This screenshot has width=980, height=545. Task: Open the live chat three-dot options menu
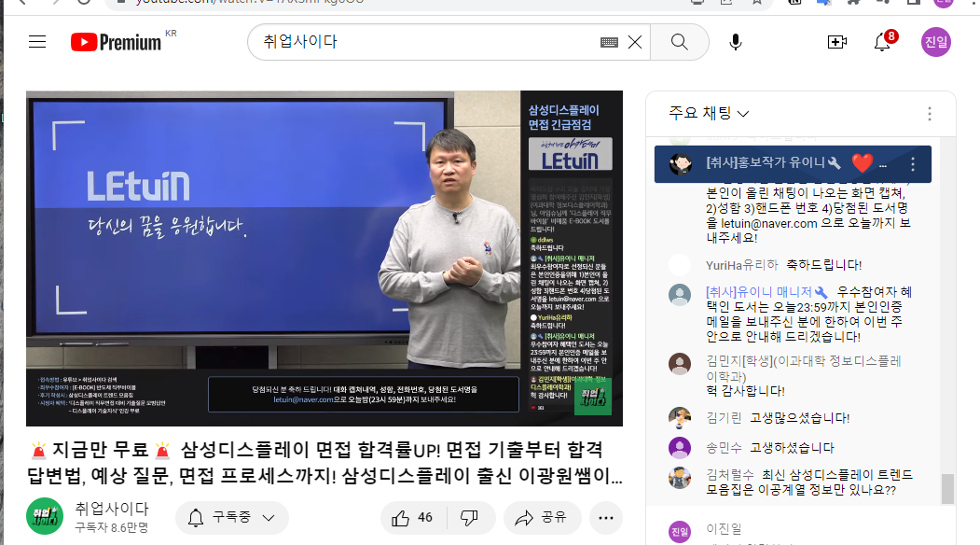click(x=930, y=113)
